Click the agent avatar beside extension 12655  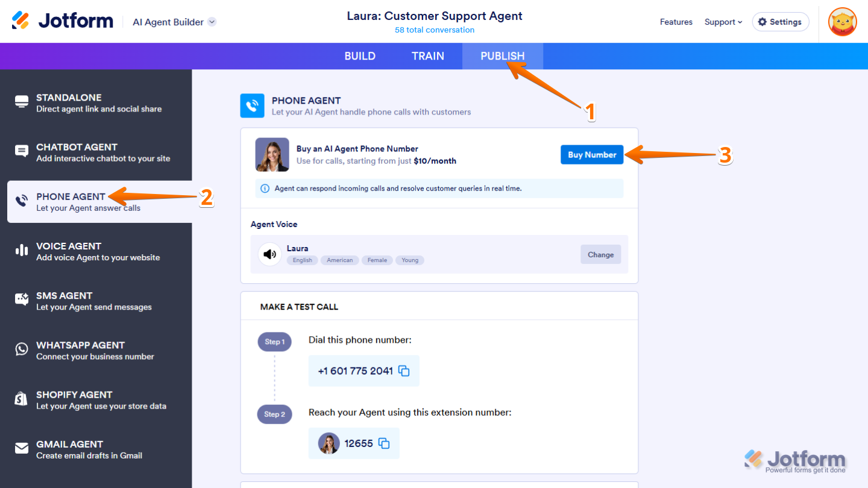[329, 443]
